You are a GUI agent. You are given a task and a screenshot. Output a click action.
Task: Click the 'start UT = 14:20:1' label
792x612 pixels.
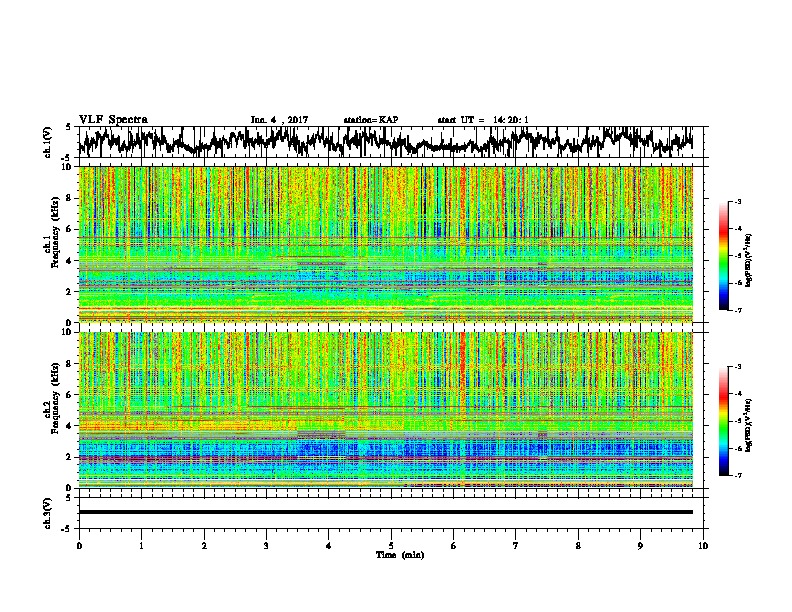483,120
